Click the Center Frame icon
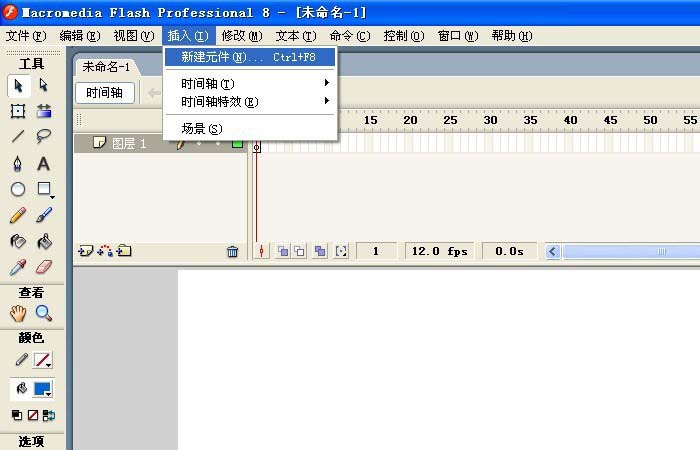Screen dimensions: 700x450 (x=262, y=252)
